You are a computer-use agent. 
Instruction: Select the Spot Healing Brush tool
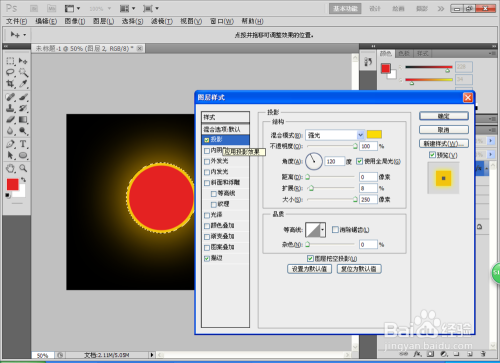(10, 97)
